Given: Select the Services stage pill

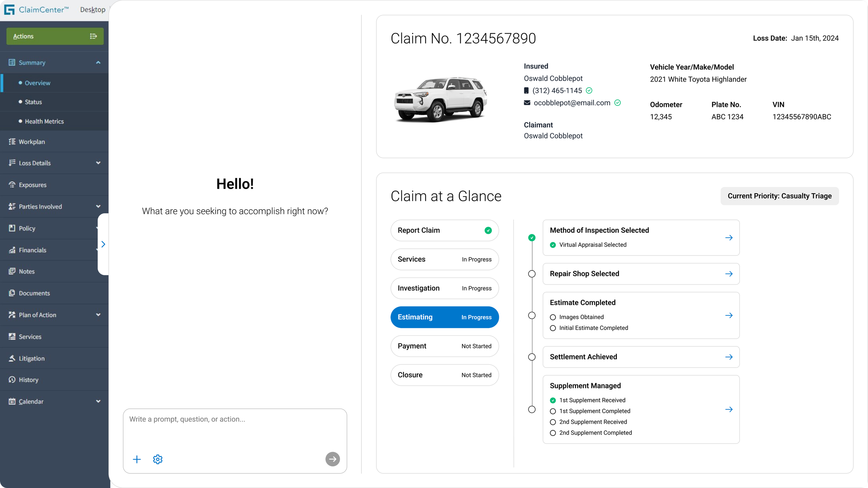Looking at the screenshot, I should point(444,259).
